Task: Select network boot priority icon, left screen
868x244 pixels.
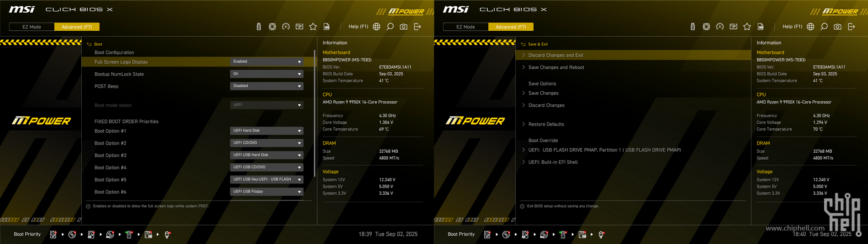Action: click(x=167, y=235)
